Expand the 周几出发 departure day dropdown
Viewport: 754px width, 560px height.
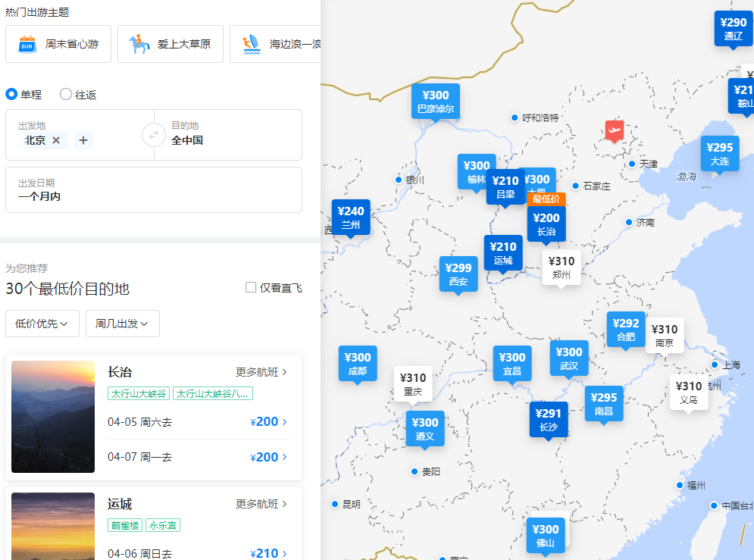point(122,324)
